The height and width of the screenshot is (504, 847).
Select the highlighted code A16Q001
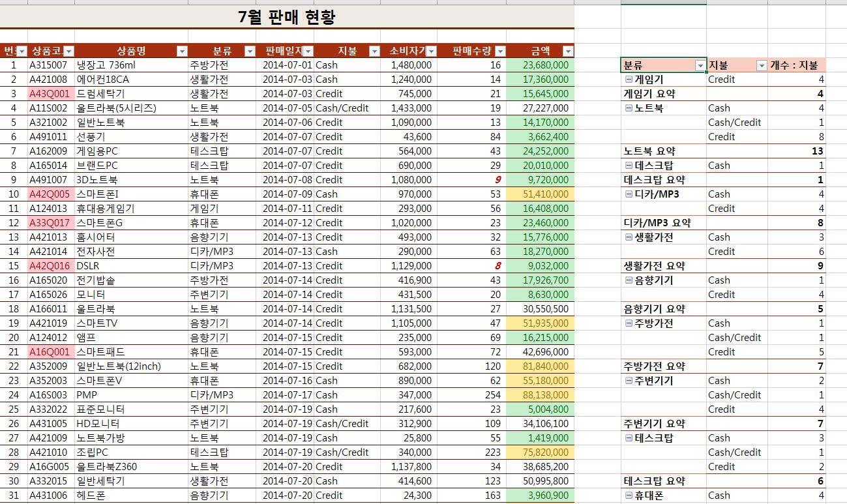pyautogui.click(x=51, y=352)
